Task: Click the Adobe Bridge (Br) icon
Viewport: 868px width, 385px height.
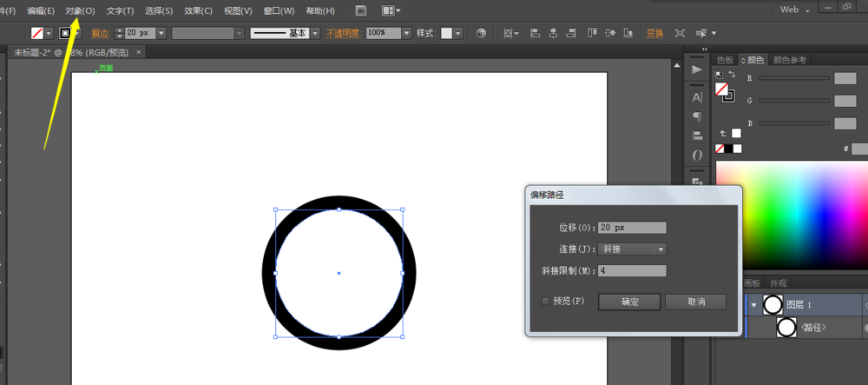Action: pos(361,10)
